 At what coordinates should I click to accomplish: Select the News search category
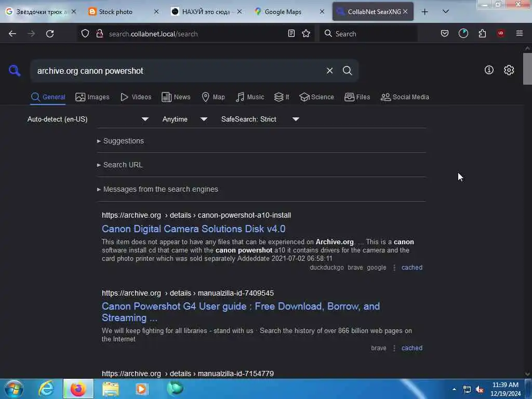coord(176,97)
